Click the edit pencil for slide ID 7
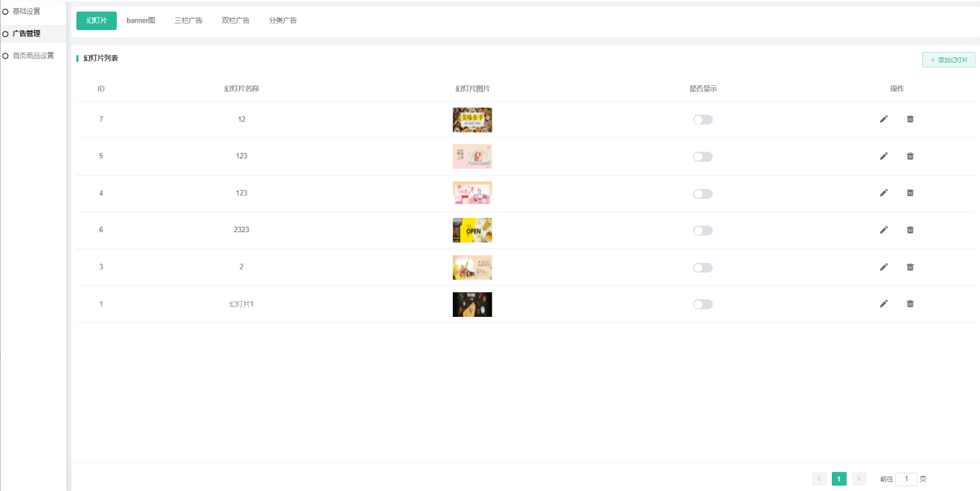Screen dimensions: 980x491 [x=884, y=120]
